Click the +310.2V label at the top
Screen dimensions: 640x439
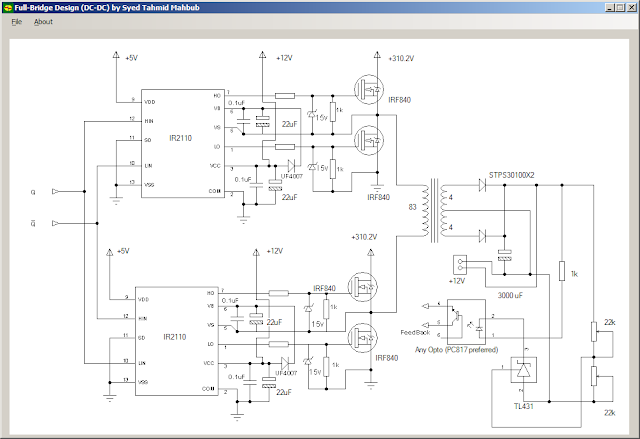click(401, 58)
